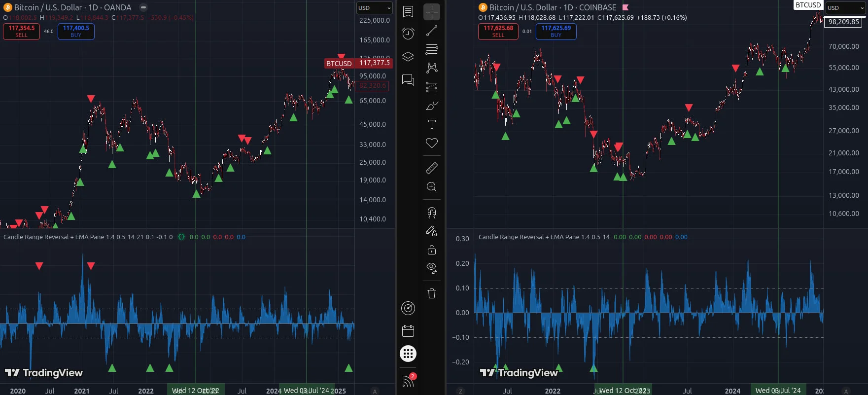The image size is (868, 395).
Task: Select the crosshair cursor tool
Action: 432,12
